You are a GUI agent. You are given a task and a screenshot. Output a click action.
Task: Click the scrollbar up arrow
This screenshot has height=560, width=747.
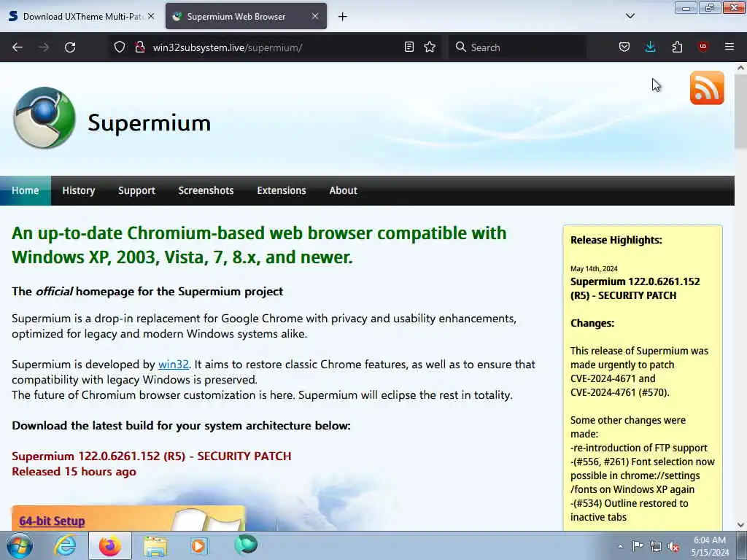coord(740,68)
